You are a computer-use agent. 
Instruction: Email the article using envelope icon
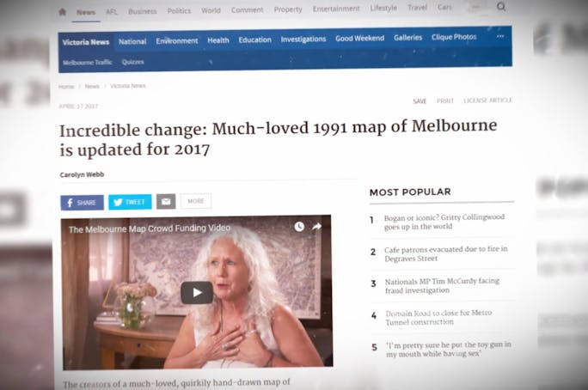(166, 202)
